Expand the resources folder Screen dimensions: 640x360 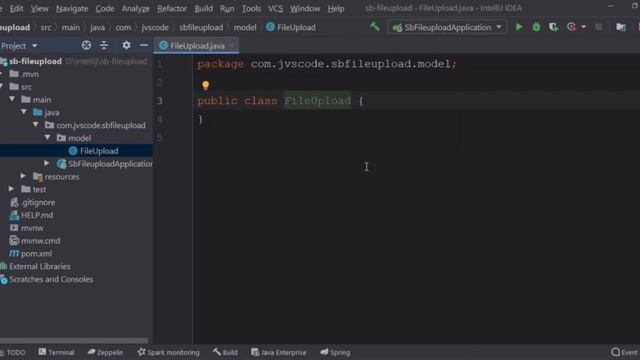point(23,176)
